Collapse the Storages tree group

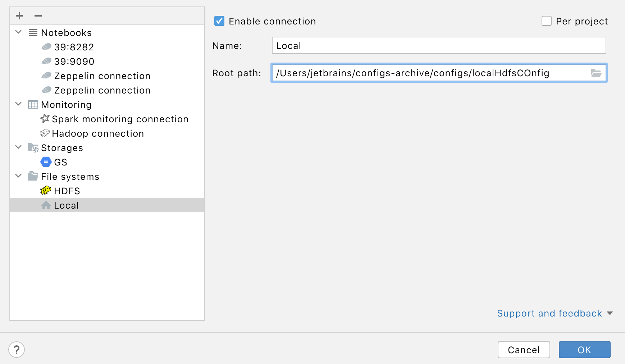19,147
